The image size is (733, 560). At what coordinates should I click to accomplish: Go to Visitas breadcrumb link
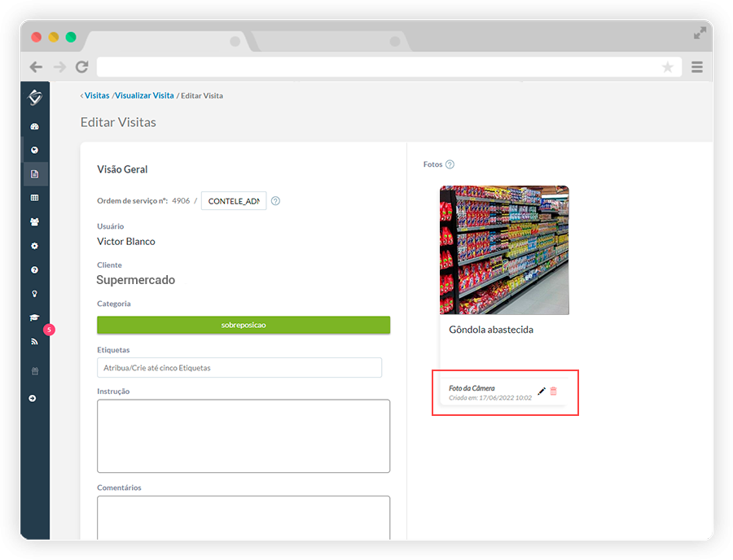pos(96,95)
